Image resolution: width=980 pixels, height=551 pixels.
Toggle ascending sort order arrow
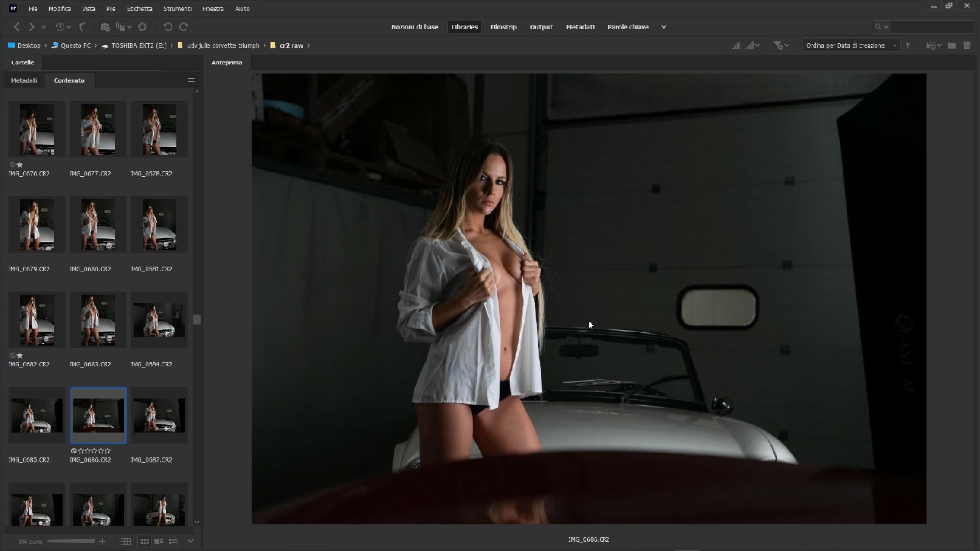[x=908, y=46]
